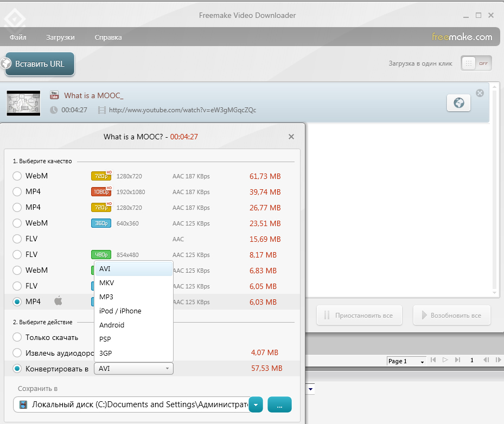Open the Page 1 dropdown

pos(406,361)
